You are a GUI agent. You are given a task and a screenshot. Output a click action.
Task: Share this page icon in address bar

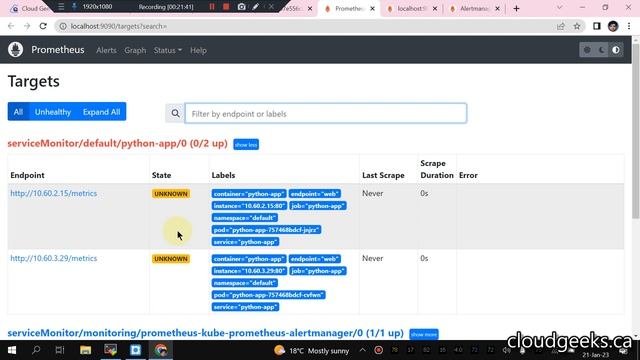click(x=561, y=26)
